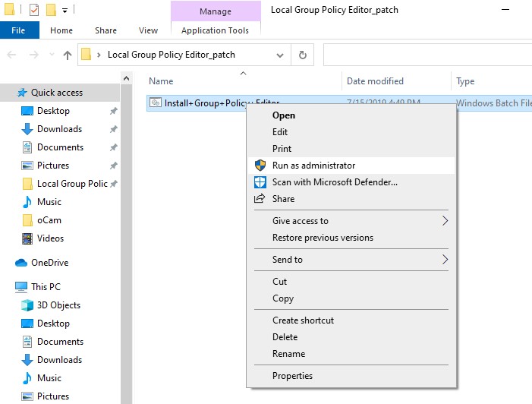This screenshot has height=404, width=532.
Task: Choose Delete from the context menu
Action: (x=351, y=337)
